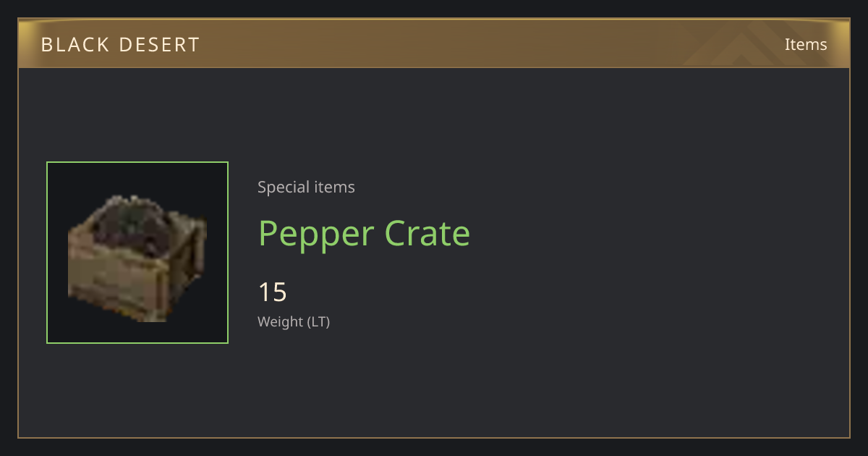This screenshot has width=868, height=456.
Task: Select the (LT) unit text
Action: [319, 321]
